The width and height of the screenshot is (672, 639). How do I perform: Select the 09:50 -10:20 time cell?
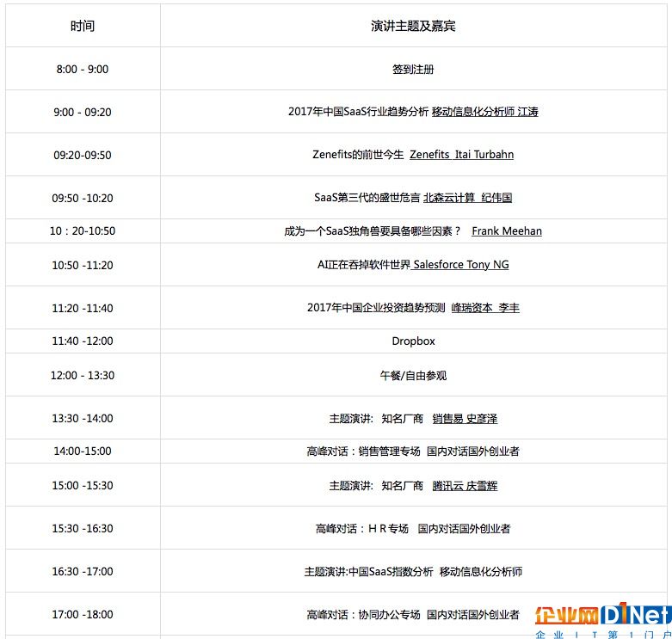tap(83, 198)
